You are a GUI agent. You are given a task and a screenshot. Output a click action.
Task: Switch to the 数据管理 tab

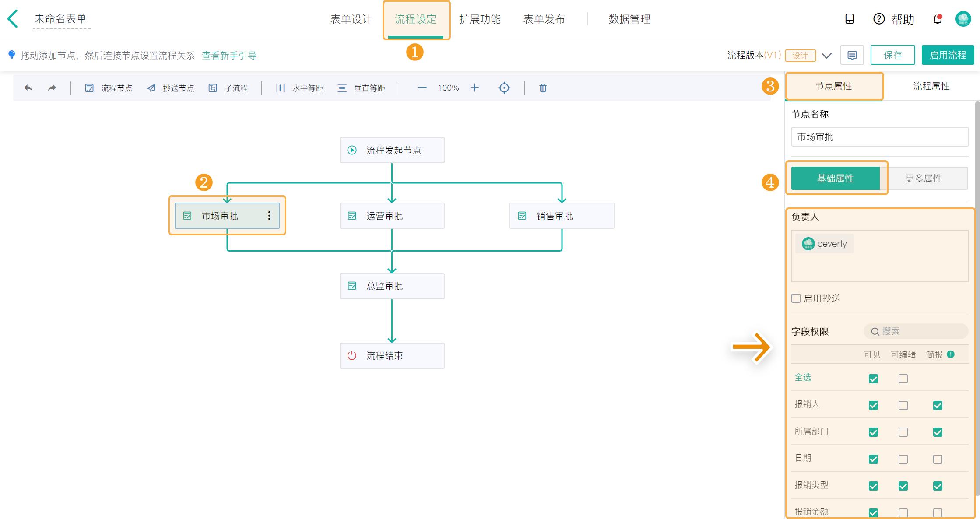coord(629,19)
